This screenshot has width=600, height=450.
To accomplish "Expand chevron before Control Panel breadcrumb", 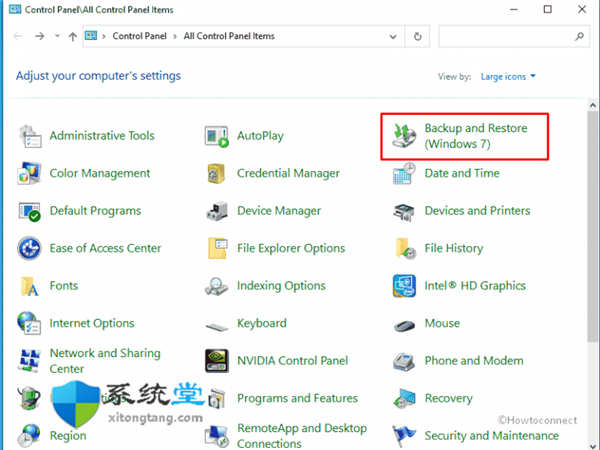I will coord(104,36).
